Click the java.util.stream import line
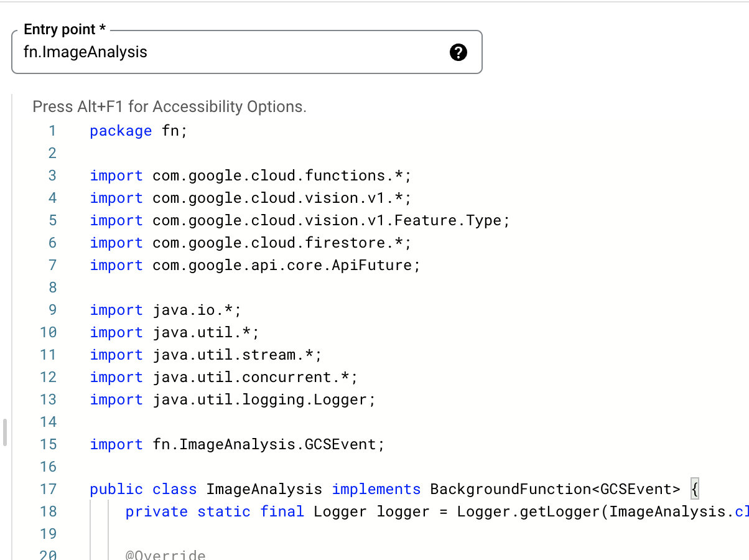This screenshot has height=560, width=749. pyautogui.click(x=205, y=355)
